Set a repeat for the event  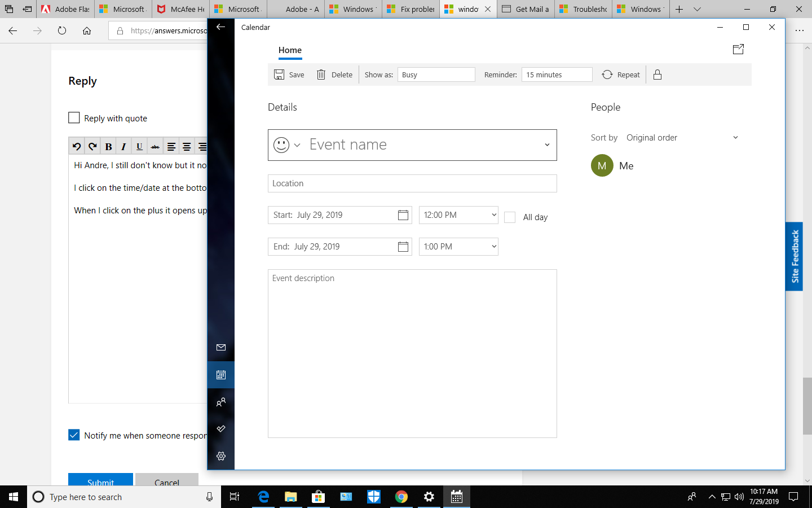pos(620,74)
